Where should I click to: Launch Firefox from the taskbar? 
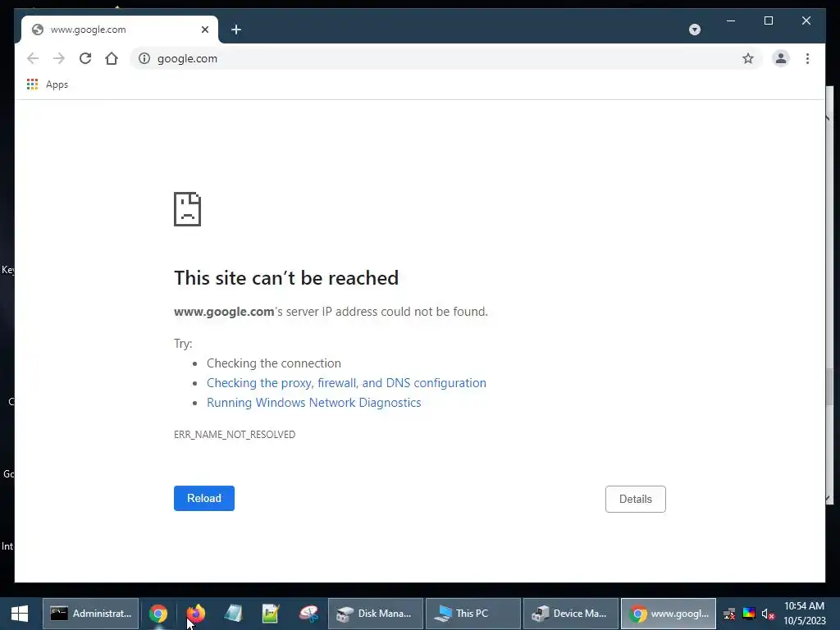(x=195, y=614)
